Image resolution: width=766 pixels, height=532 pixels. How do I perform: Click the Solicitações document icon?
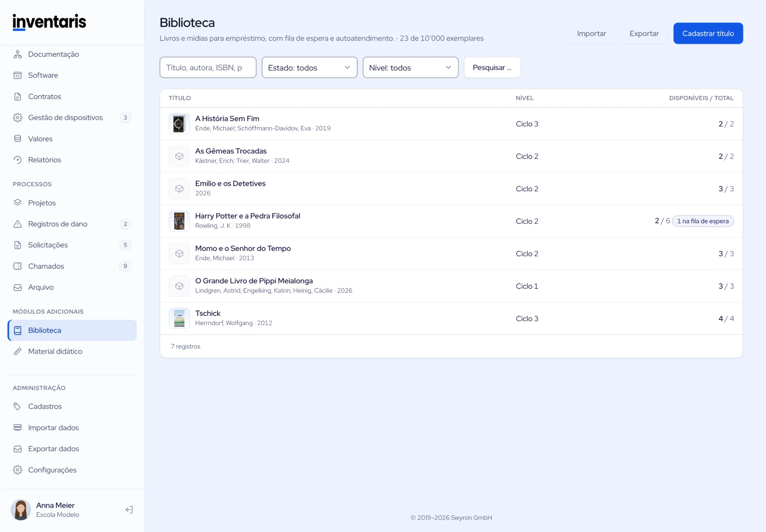[18, 245]
